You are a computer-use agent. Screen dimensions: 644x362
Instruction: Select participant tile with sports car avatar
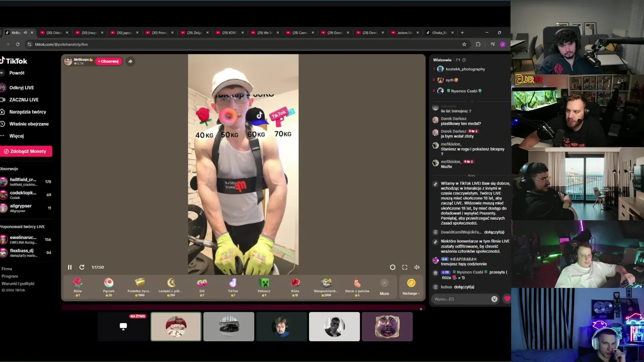[229, 327]
